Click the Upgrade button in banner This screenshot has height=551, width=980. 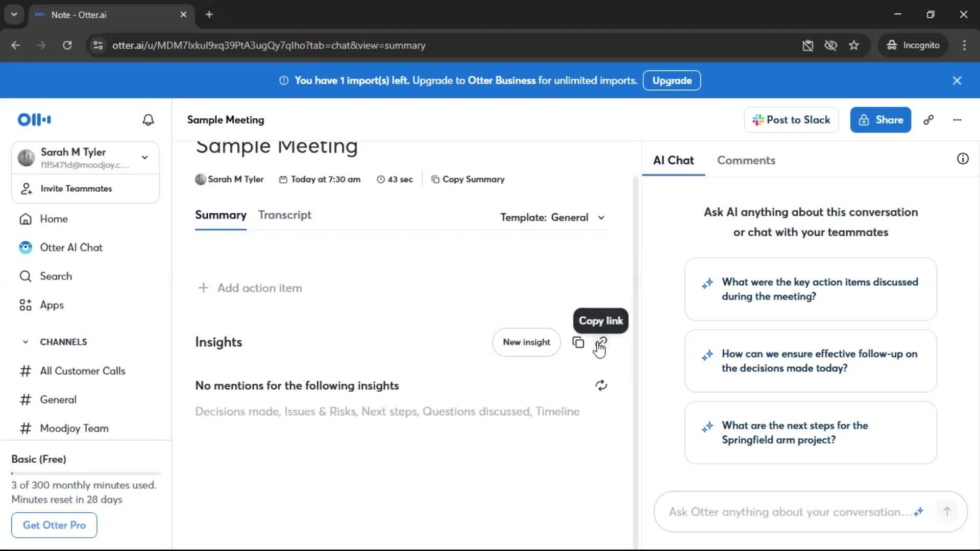[671, 81]
